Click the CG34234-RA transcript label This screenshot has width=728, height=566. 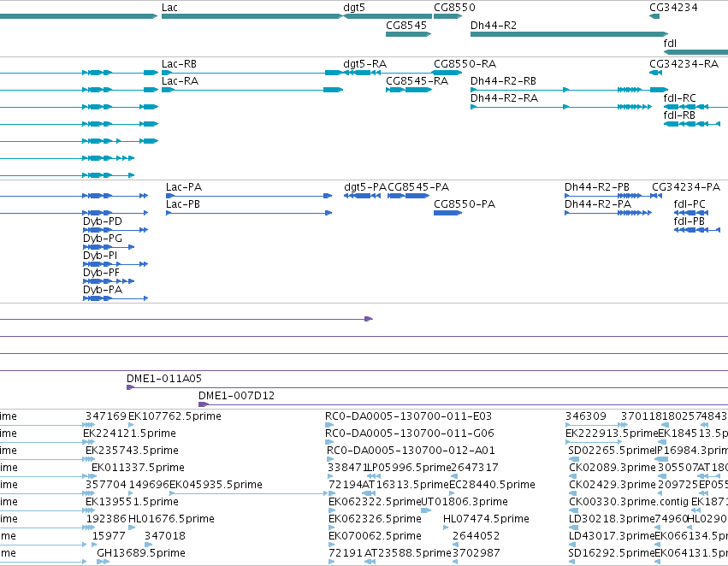[684, 64]
